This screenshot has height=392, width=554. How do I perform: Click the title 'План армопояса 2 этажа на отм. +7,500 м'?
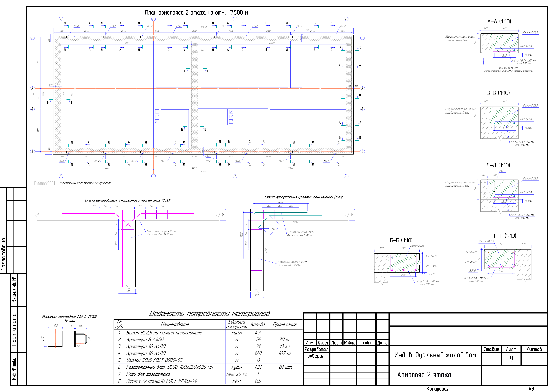196,13
